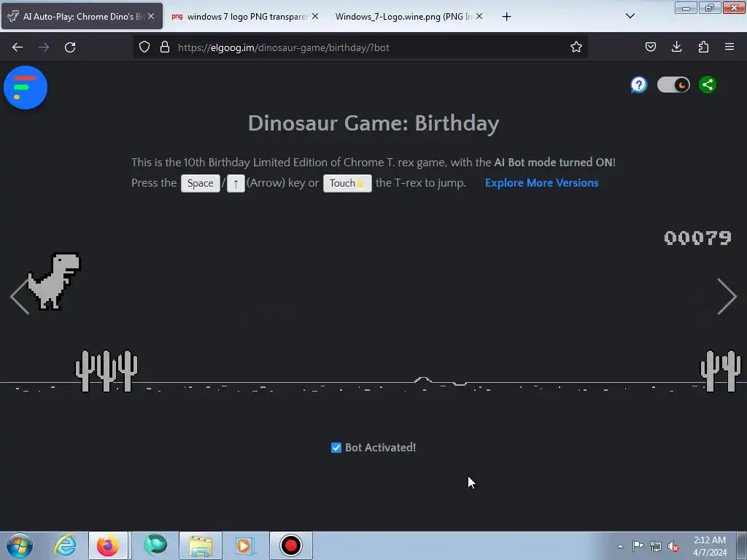
Task: Reload the page with the refresh icon
Action: [70, 47]
